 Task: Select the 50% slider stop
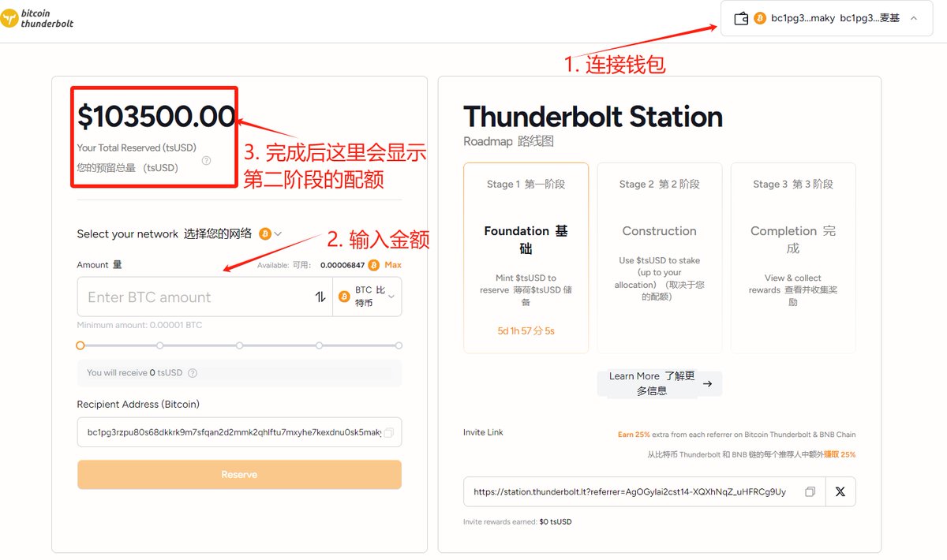(239, 345)
